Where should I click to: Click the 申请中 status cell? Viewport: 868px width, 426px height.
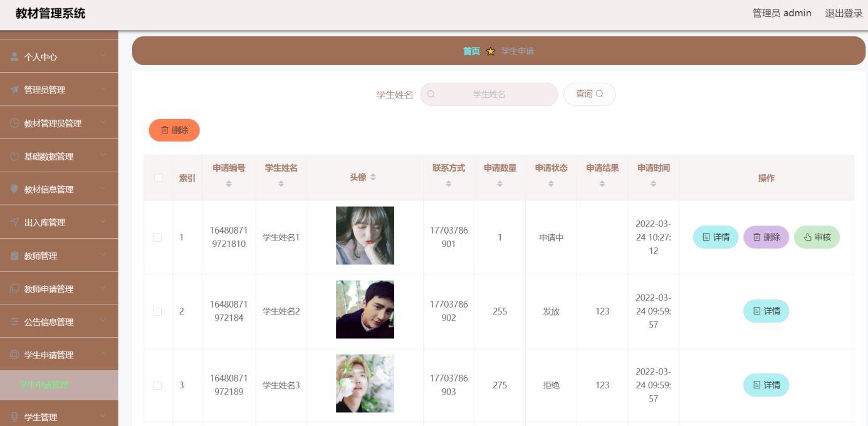coord(552,237)
